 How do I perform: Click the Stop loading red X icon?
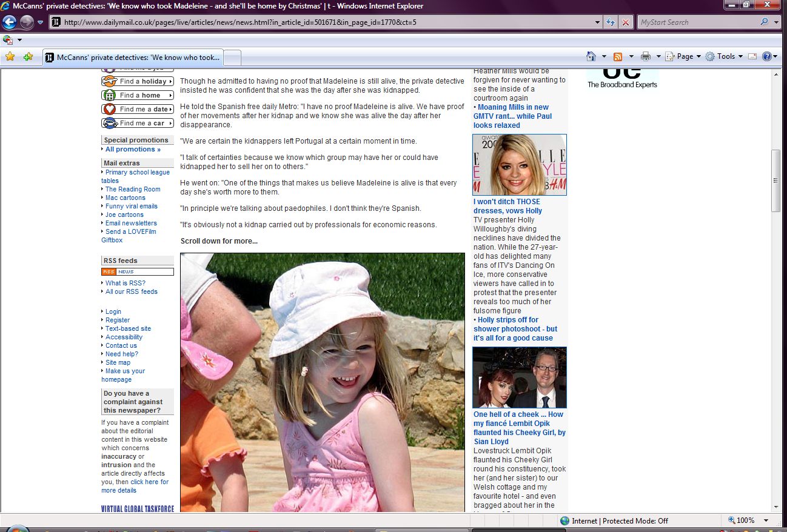(x=625, y=22)
